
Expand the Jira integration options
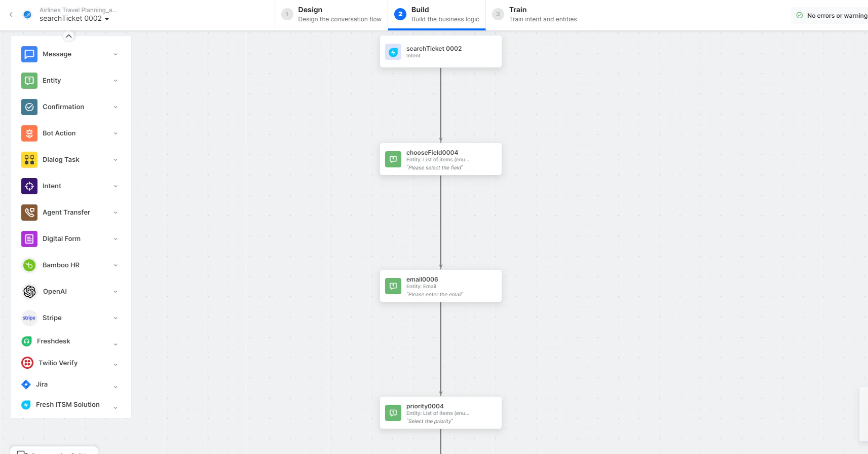[x=116, y=387]
